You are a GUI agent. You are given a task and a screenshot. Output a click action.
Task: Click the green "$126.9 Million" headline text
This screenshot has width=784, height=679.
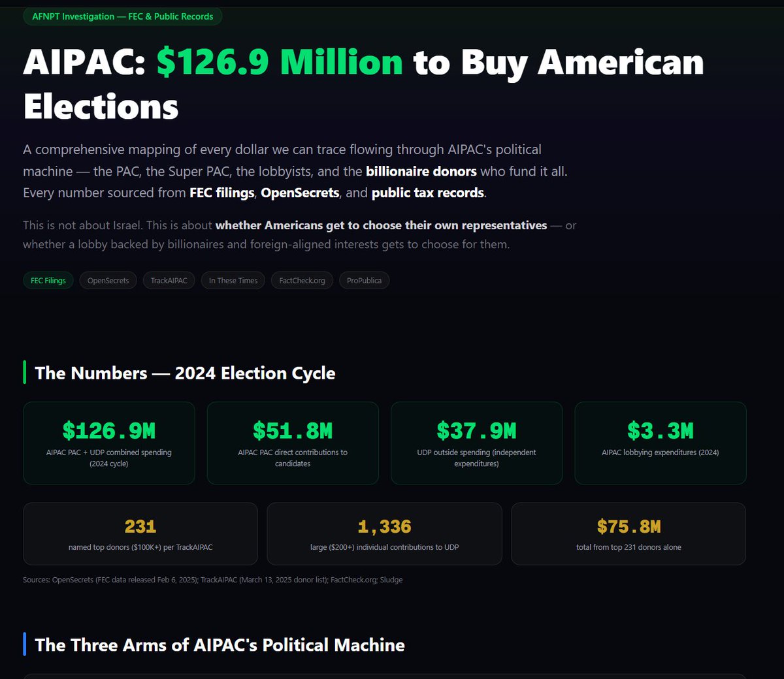(x=280, y=63)
